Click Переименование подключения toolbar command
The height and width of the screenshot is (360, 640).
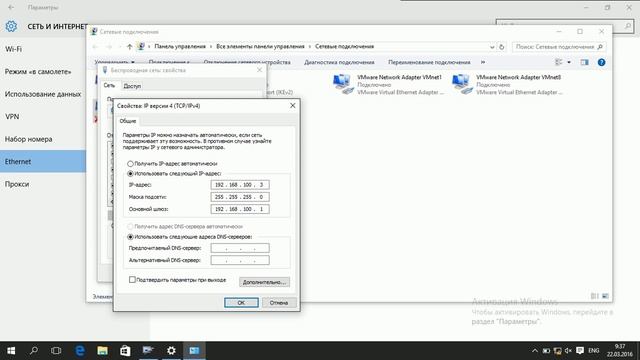click(429, 62)
